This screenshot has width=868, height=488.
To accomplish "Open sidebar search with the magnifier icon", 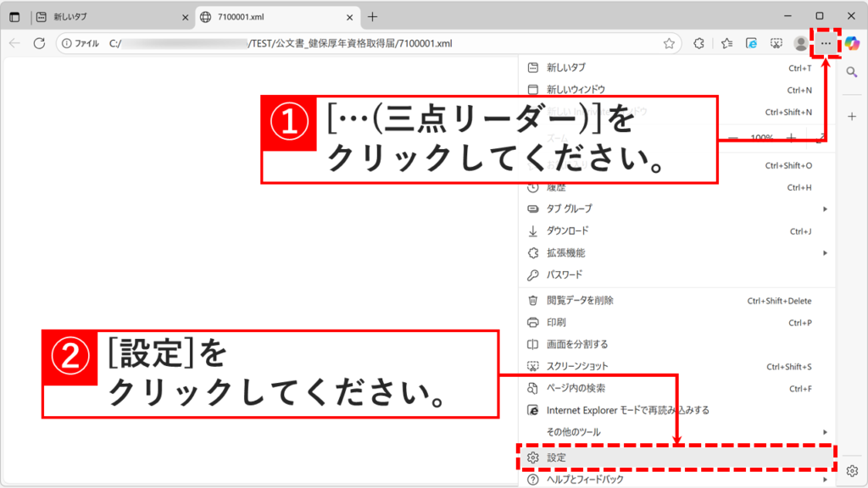I will (x=851, y=71).
